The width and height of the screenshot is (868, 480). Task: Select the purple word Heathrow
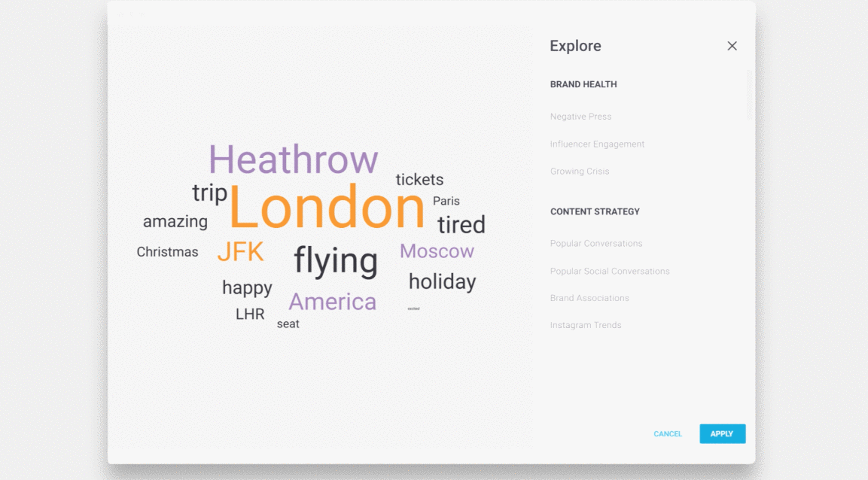294,159
